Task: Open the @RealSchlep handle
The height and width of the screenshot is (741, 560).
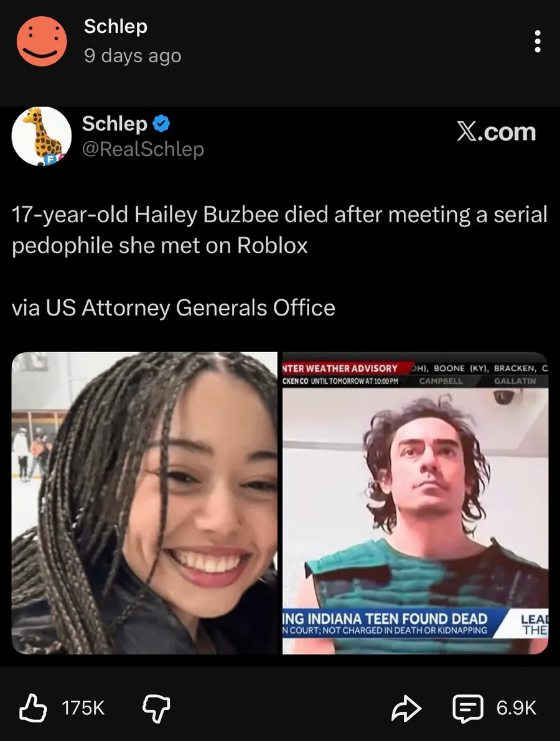Action: click(x=143, y=149)
